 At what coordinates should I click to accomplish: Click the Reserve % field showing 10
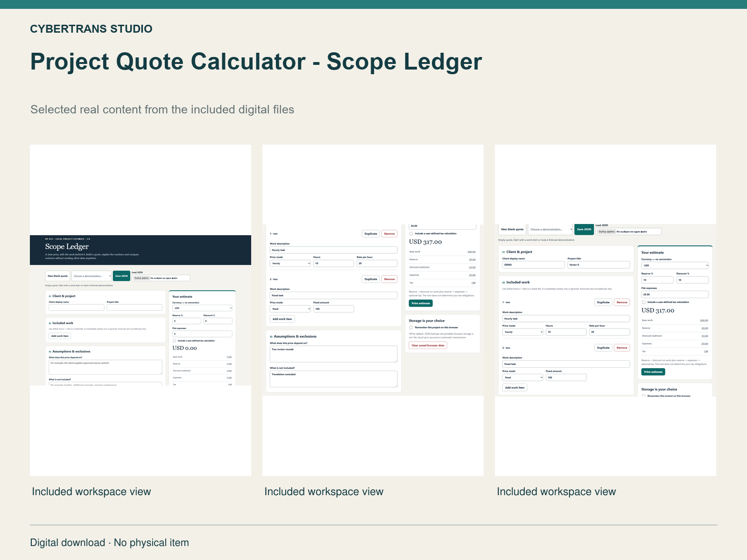(x=658, y=280)
